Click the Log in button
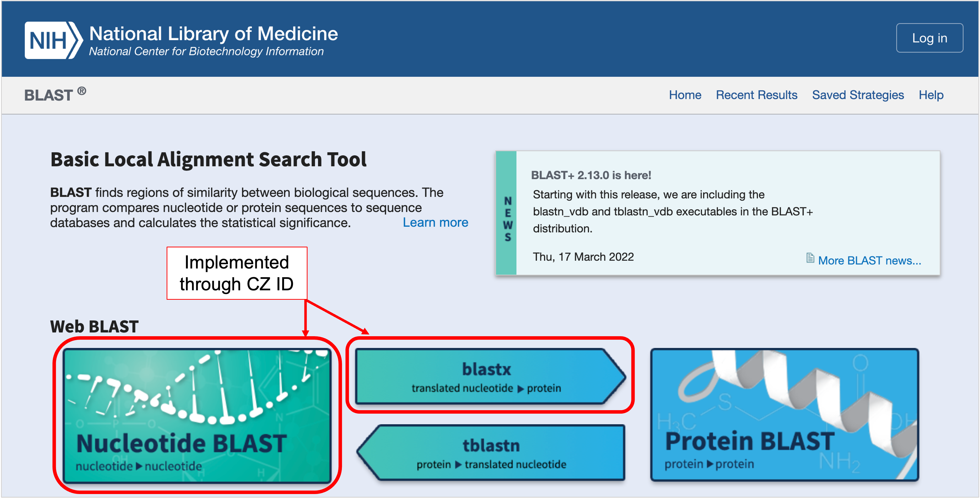Image resolution: width=980 pixels, height=498 pixels. [929, 38]
